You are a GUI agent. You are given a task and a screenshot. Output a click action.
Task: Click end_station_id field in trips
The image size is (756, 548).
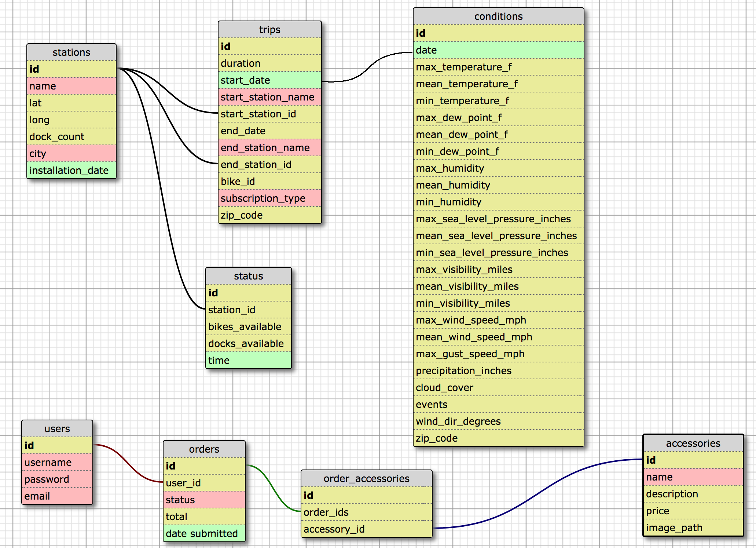click(270, 164)
